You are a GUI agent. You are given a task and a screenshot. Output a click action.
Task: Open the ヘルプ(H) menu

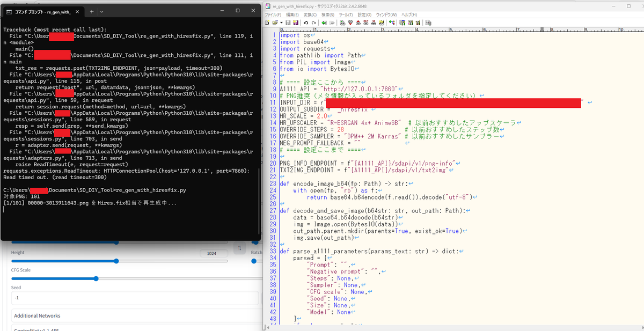(x=409, y=14)
